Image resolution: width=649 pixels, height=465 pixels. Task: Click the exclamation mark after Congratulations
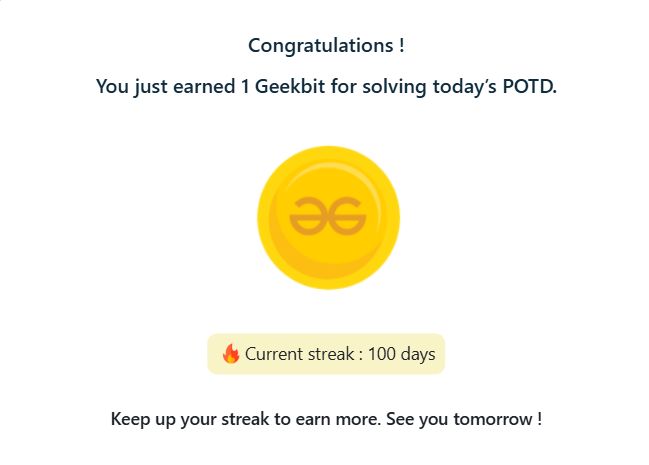[401, 45]
